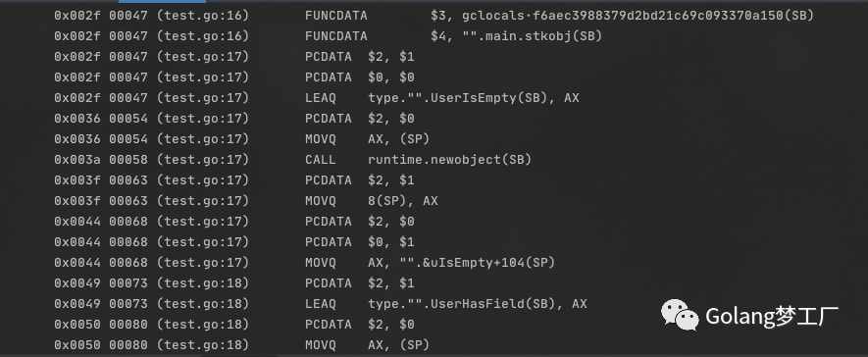This screenshot has width=868, height=357.
Task: Click PCDATA $2, $0 at address 0x0050
Action: click(x=359, y=325)
